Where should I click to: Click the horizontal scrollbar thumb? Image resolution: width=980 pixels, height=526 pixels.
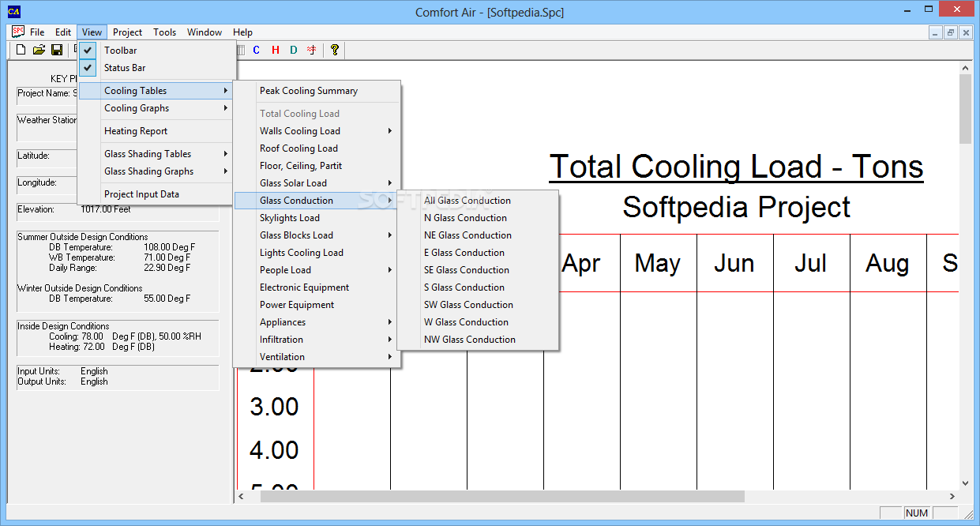(502, 496)
